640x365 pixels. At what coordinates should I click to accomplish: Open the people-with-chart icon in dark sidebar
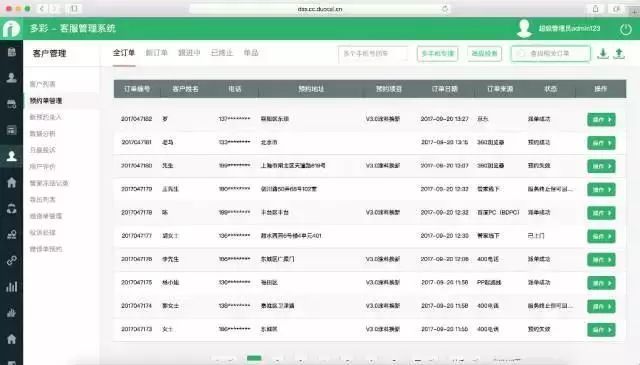point(11,234)
